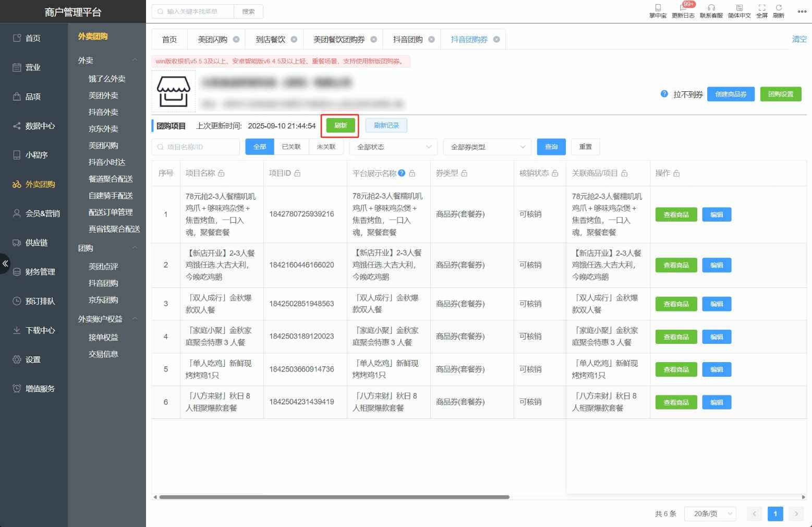Enter fullscreen with the 全屏 icon
Screen dimensions: 812x527
point(762,11)
